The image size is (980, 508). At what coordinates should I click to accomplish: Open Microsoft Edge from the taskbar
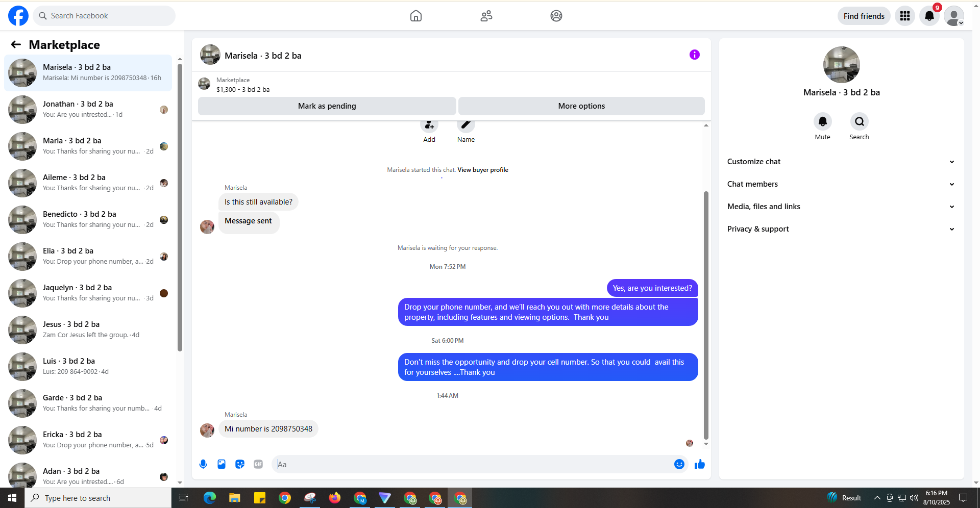210,498
